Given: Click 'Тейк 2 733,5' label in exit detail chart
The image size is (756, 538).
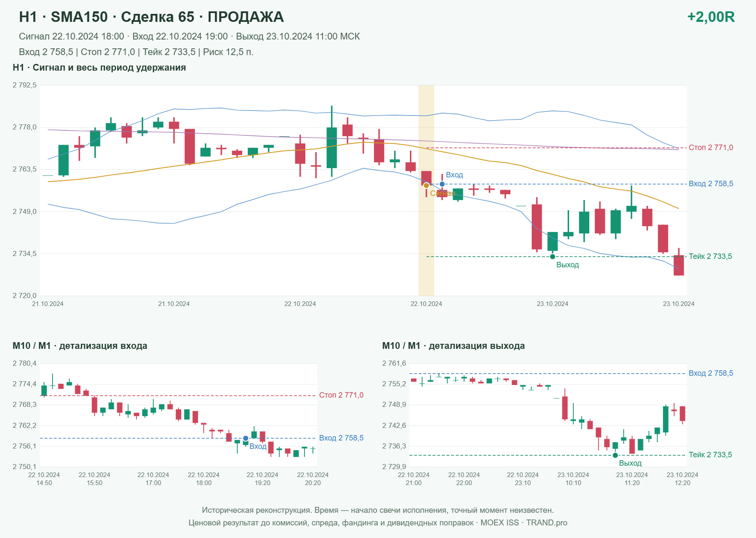Looking at the screenshot, I should [x=710, y=455].
